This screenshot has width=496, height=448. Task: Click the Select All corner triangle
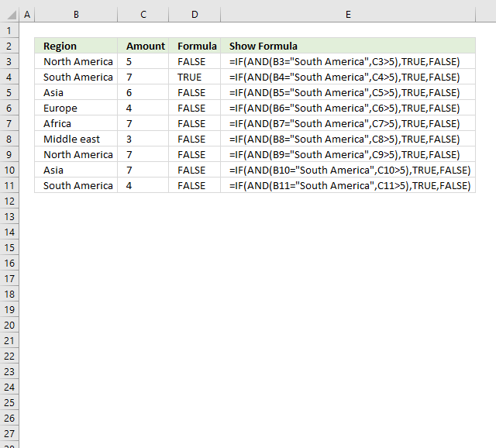[x=12, y=15]
